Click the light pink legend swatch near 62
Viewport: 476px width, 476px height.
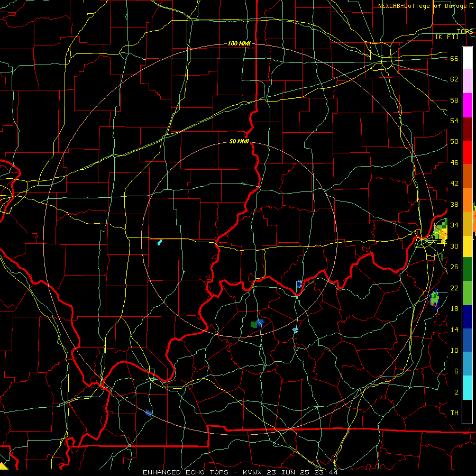click(467, 81)
